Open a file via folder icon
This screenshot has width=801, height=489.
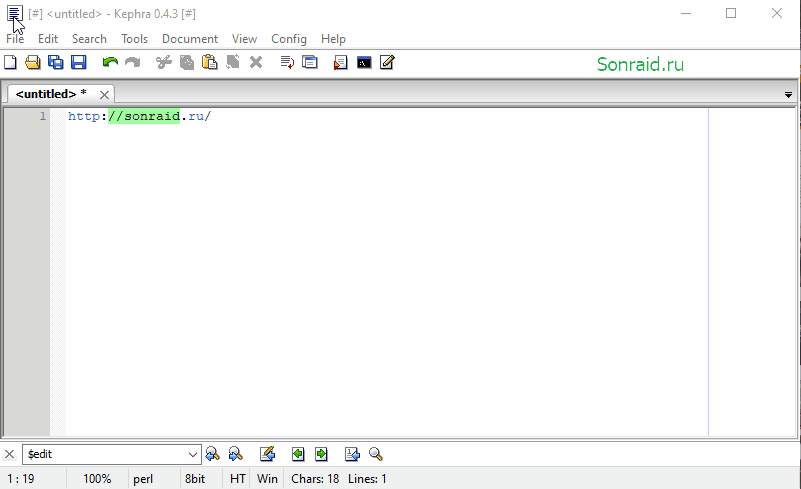tap(33, 62)
